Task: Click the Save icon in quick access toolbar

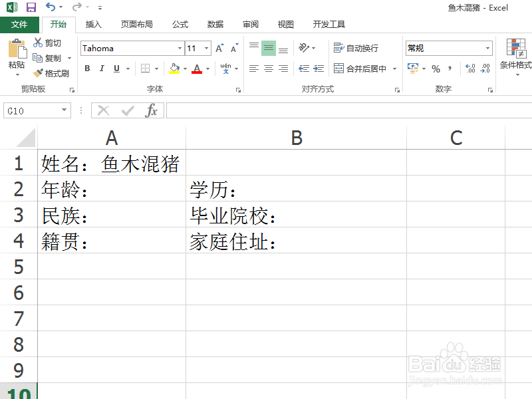Action: (x=31, y=7)
